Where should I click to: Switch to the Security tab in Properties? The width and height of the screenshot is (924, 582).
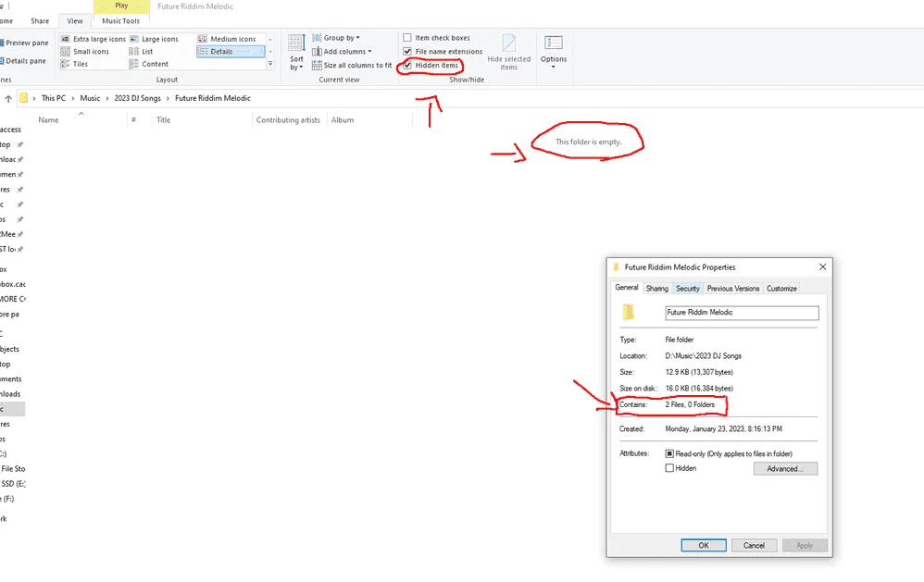[x=687, y=289]
